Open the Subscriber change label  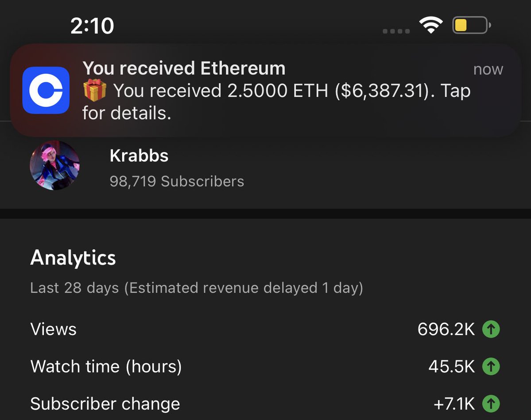pos(105,404)
